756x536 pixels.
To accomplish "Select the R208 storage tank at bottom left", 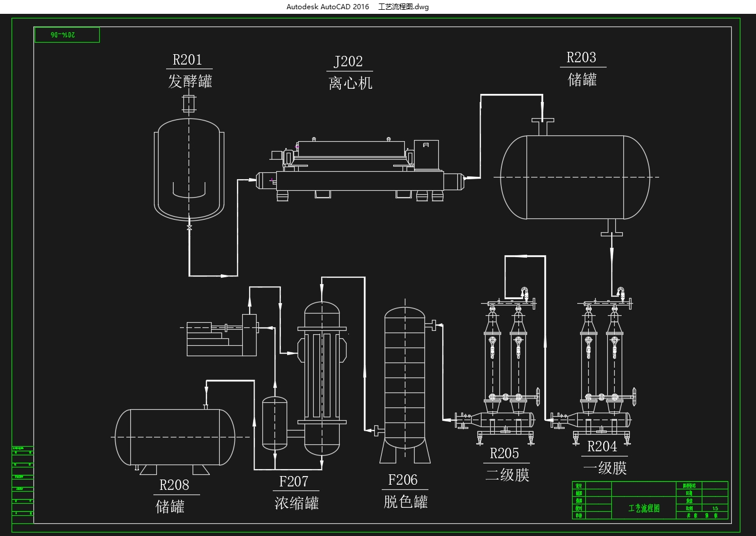I will point(174,437).
